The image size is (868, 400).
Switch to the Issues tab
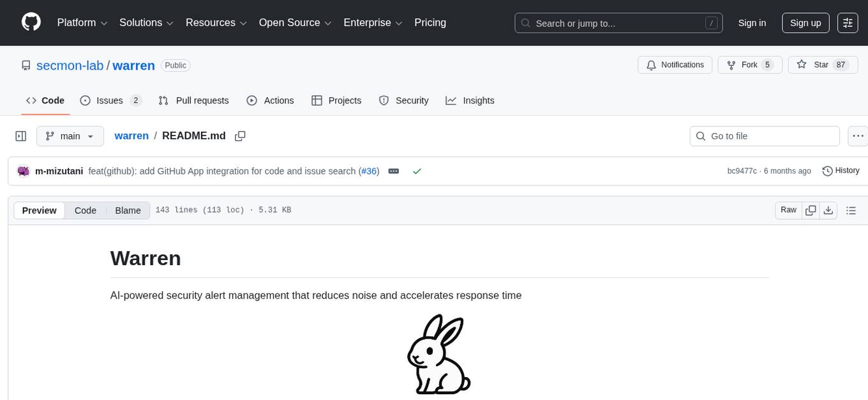(108, 100)
